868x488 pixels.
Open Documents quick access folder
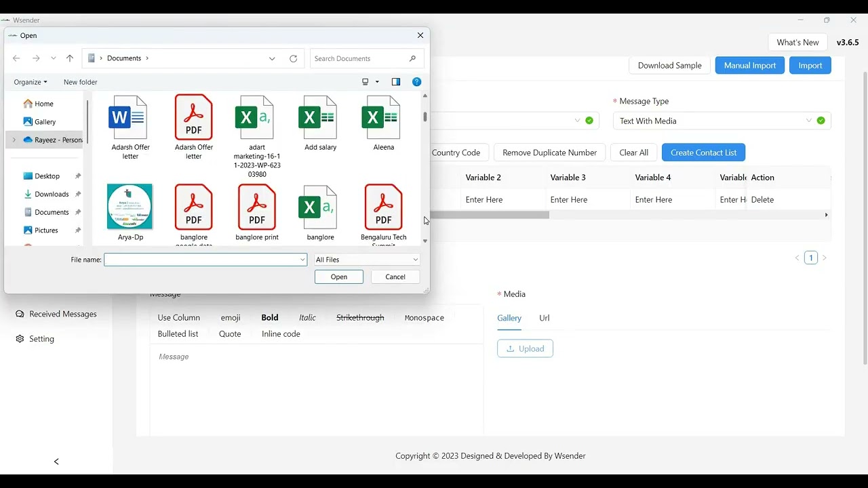[x=47, y=212]
